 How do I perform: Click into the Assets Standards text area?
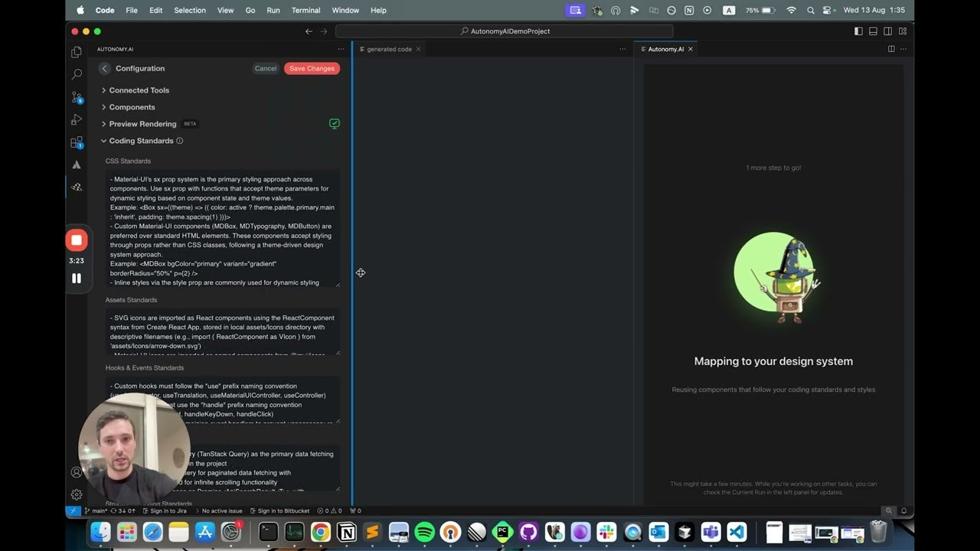pyautogui.click(x=222, y=332)
